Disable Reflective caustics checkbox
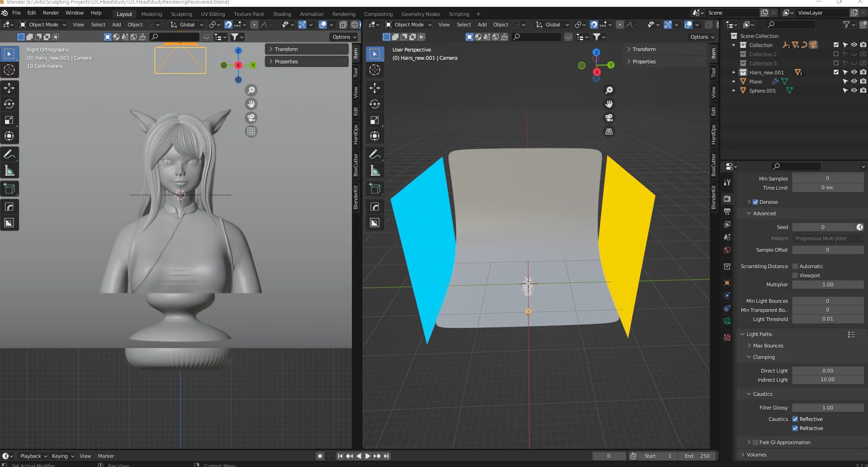The height and width of the screenshot is (467, 868). coord(795,419)
